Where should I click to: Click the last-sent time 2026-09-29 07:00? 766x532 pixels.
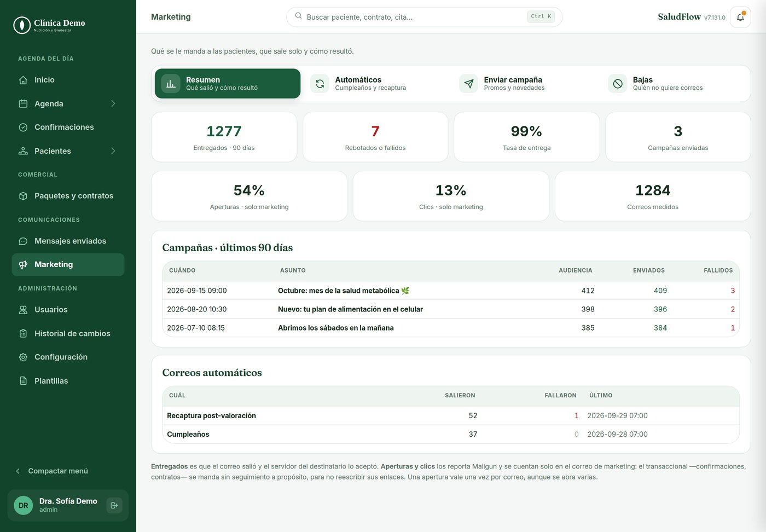[617, 416]
